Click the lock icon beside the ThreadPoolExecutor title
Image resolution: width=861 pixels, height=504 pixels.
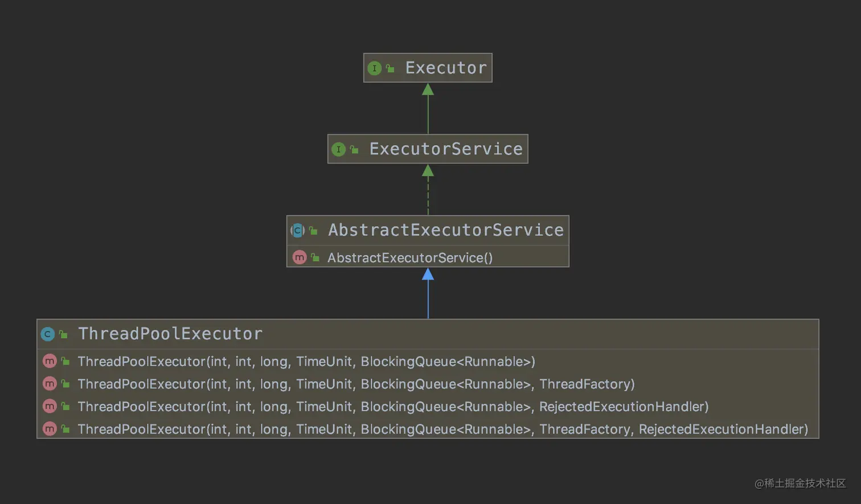[x=63, y=334]
